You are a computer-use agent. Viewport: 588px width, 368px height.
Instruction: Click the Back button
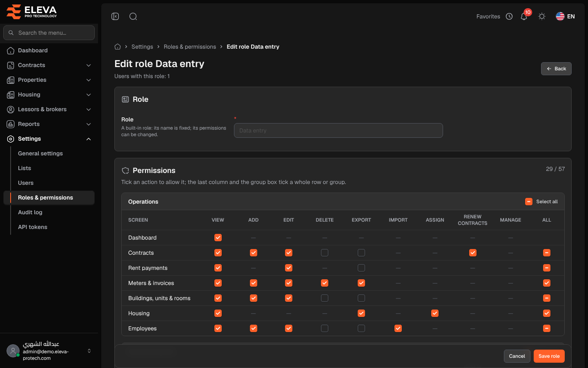click(x=556, y=69)
